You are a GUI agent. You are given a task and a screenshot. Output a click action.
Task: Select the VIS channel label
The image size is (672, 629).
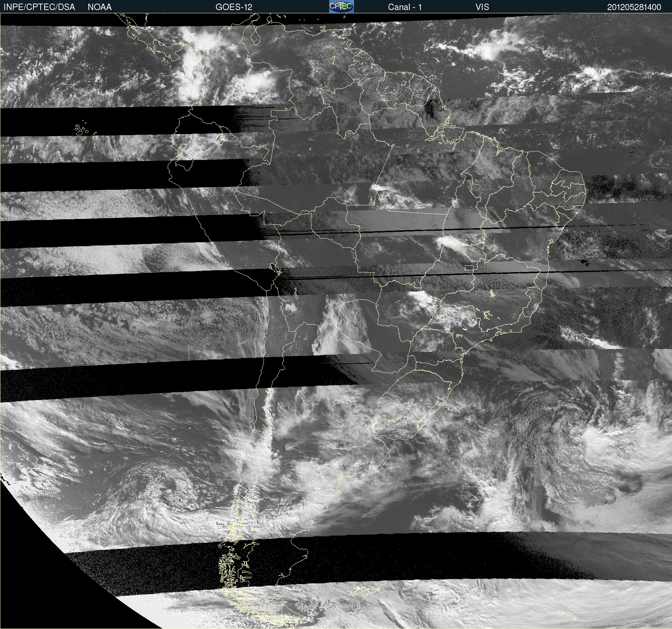click(x=482, y=7)
